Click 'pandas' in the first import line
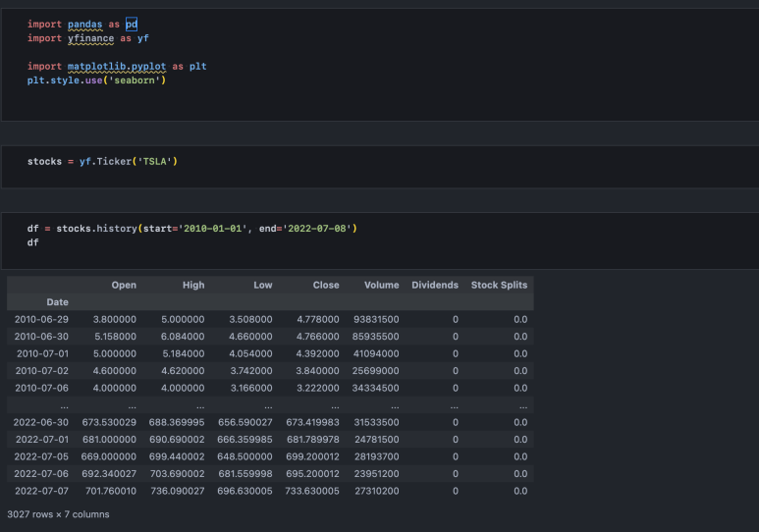This screenshot has width=759, height=532. [x=84, y=25]
